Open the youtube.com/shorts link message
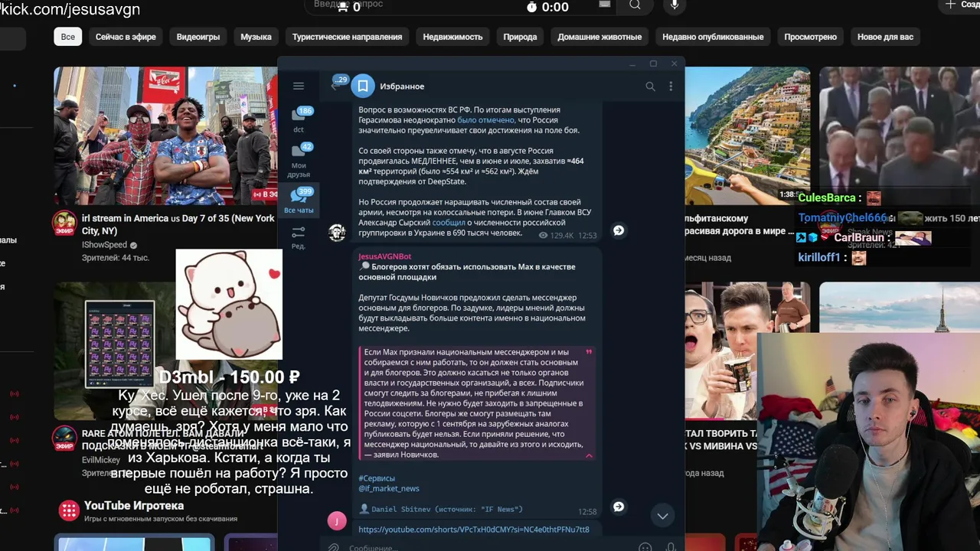The image size is (980, 551). click(474, 530)
